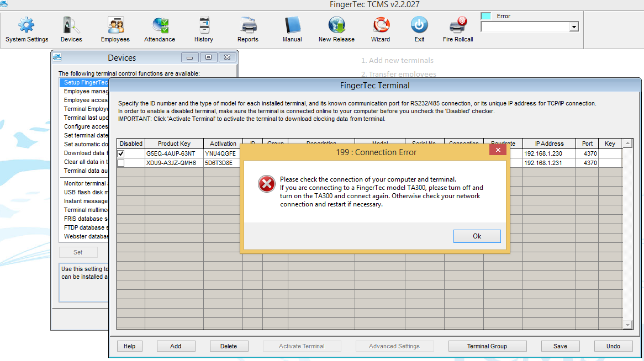Click the terminal table scroll up arrow
This screenshot has width=644, height=361.
(627, 144)
